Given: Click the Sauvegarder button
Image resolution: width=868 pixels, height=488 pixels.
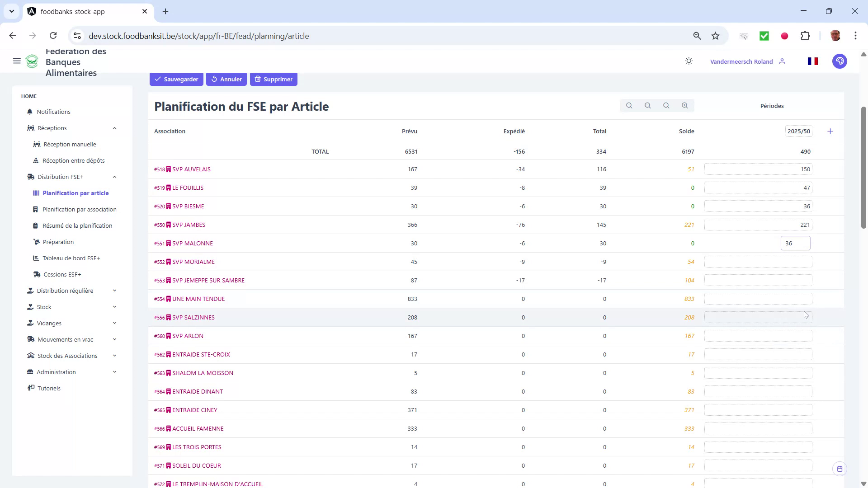Looking at the screenshot, I should [176, 79].
